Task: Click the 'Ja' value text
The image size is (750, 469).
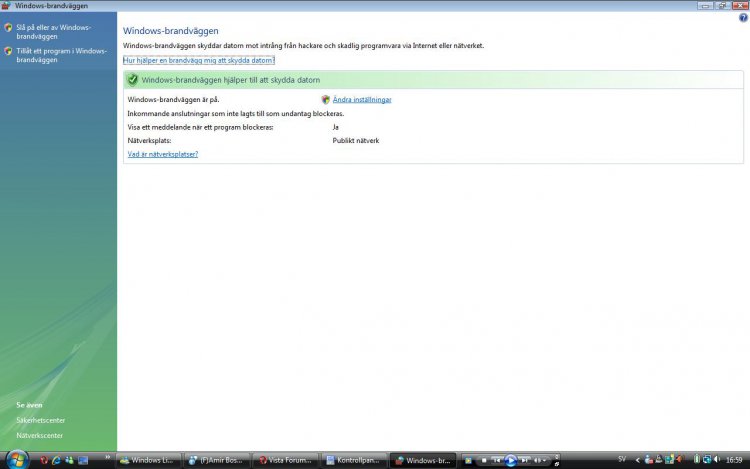Action: coord(336,127)
